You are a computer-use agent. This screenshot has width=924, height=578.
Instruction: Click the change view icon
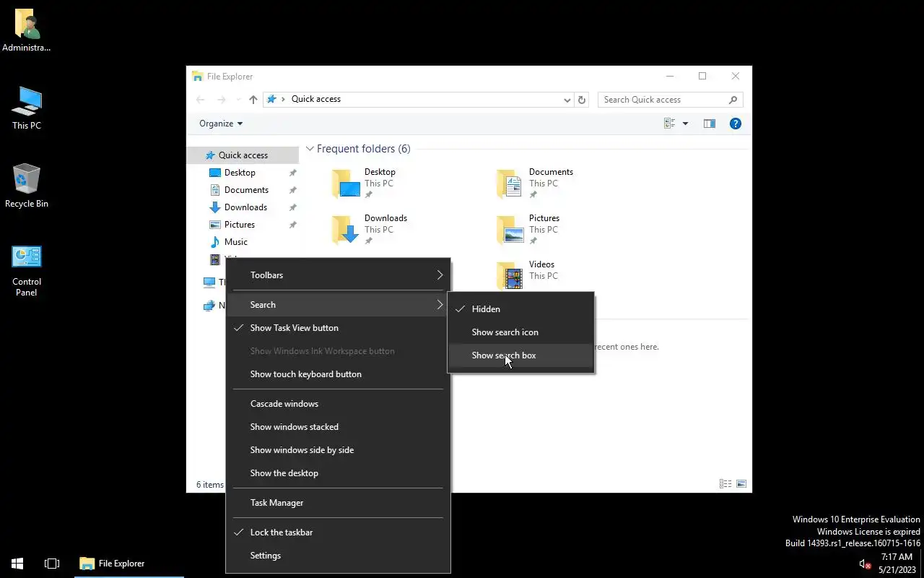[669, 124]
